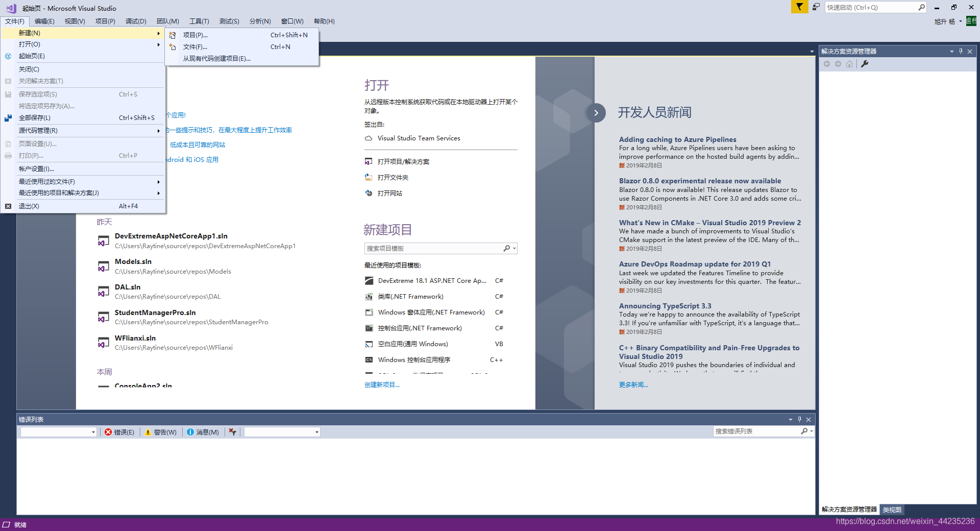Open the Debug (调试) menu
This screenshot has height=531, width=980.
point(136,21)
